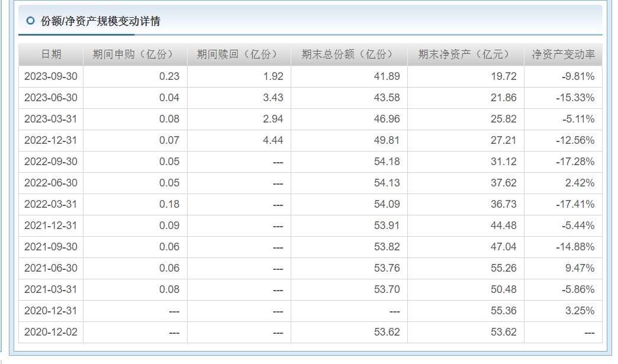Select the 2021-06-30 date cell

pos(51,268)
